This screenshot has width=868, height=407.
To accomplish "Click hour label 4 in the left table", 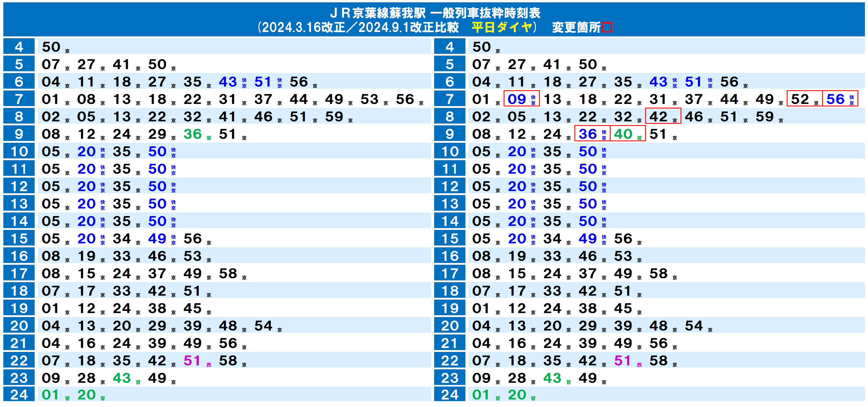I will click(x=19, y=46).
